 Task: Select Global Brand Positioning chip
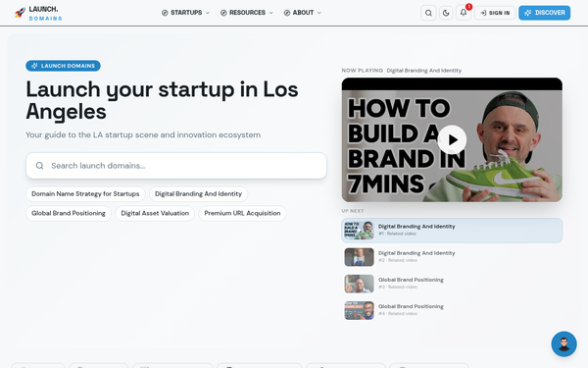[69, 213]
